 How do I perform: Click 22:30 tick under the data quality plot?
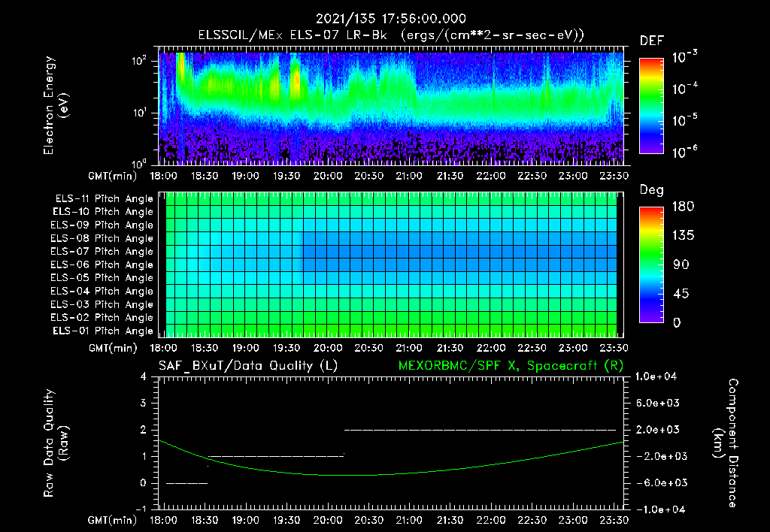532,520
